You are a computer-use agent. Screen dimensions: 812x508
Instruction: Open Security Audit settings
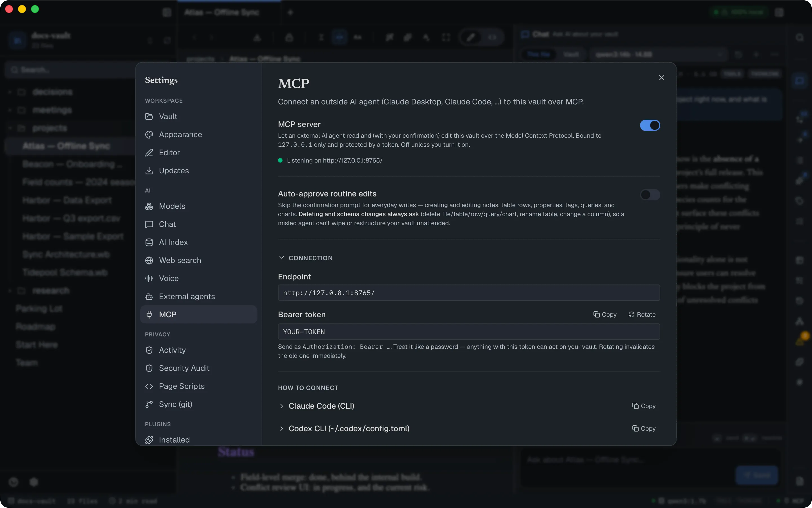pyautogui.click(x=199, y=368)
